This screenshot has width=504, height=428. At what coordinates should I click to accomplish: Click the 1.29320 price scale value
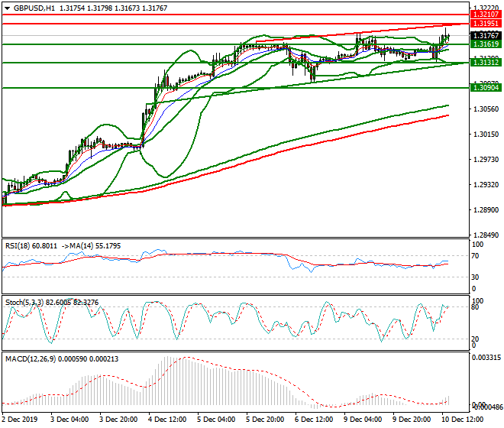point(486,185)
